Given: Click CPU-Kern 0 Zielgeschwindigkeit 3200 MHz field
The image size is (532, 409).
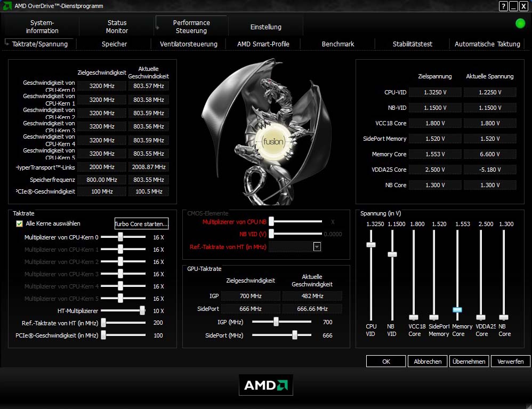Looking at the screenshot, I should pyautogui.click(x=102, y=86).
